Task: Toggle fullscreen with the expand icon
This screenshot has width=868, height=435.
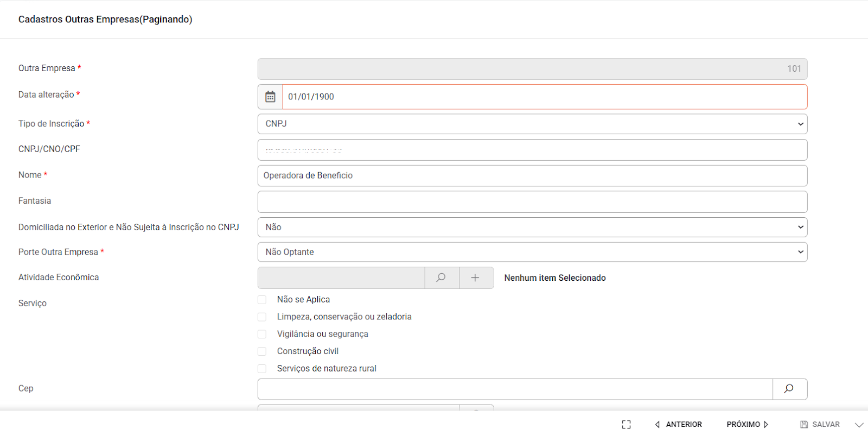Action: click(627, 425)
